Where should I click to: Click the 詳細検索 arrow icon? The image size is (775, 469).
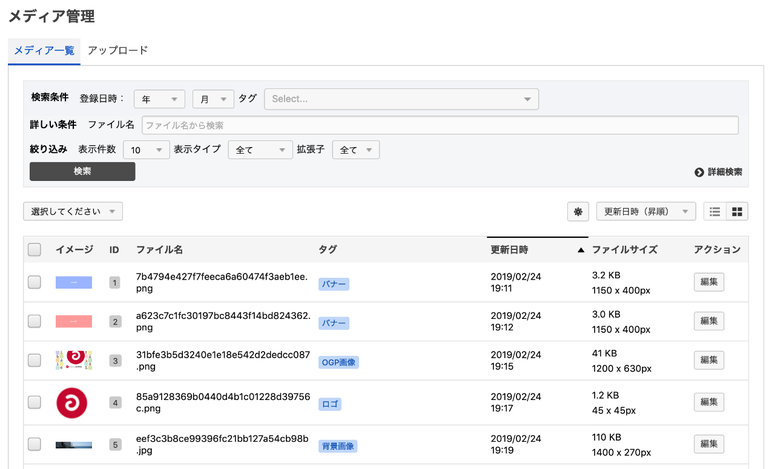click(x=699, y=172)
